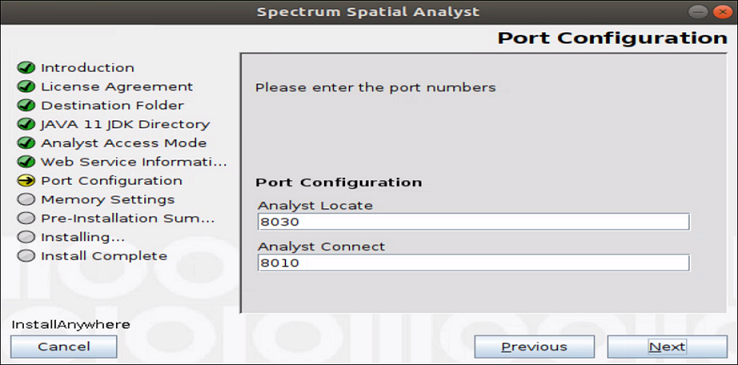
Task: Click the green check next to Analyst Access Mode
Action: pyautogui.click(x=26, y=143)
